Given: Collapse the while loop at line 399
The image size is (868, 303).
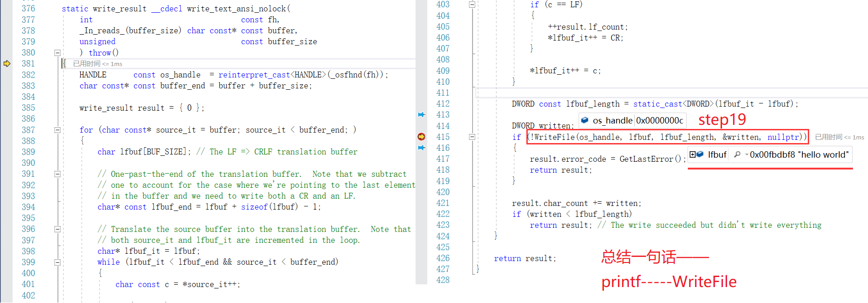Looking at the screenshot, I should (x=57, y=262).
